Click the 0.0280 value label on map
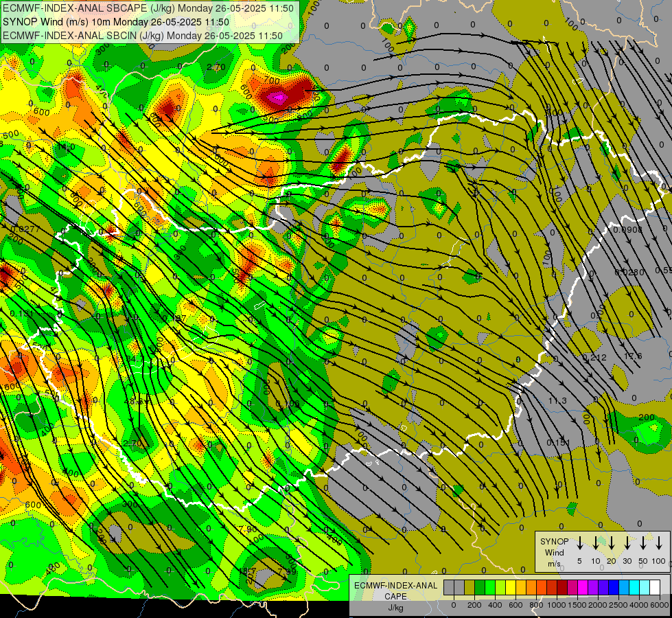This screenshot has height=618, width=672. (x=629, y=273)
